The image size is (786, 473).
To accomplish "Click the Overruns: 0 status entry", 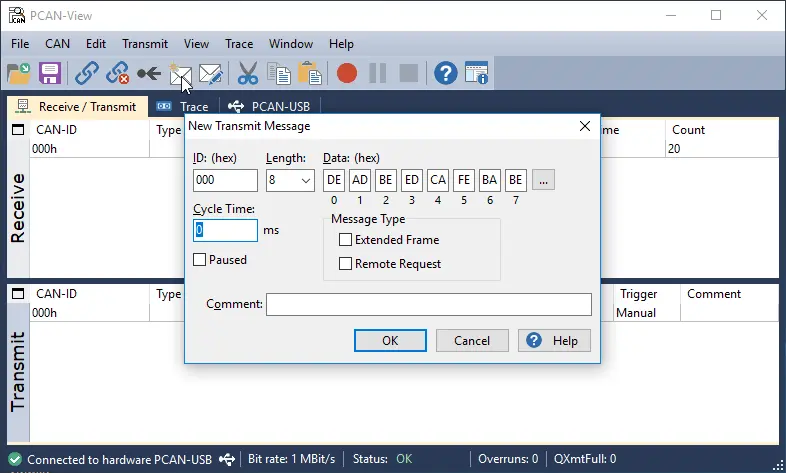I will pyautogui.click(x=508, y=459).
